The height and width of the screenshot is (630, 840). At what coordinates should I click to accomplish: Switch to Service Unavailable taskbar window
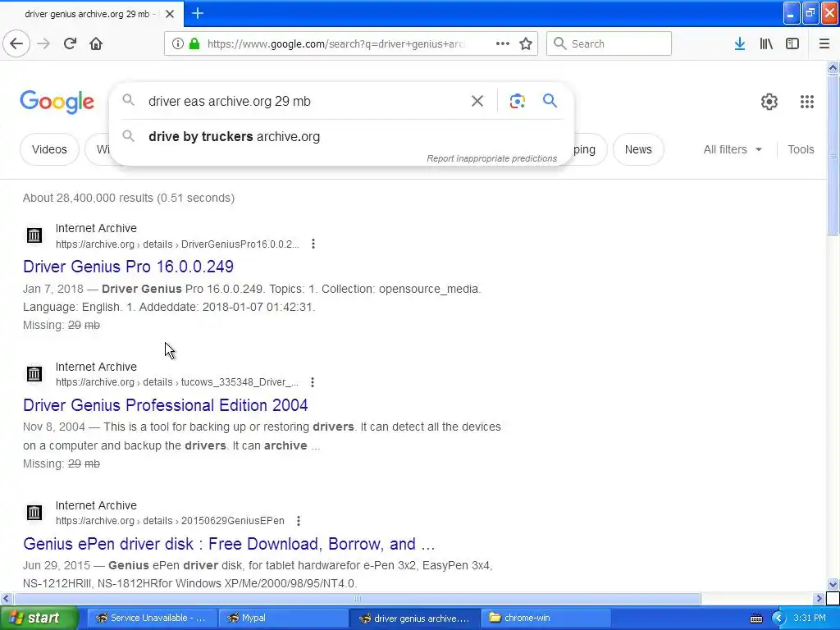[x=151, y=618]
